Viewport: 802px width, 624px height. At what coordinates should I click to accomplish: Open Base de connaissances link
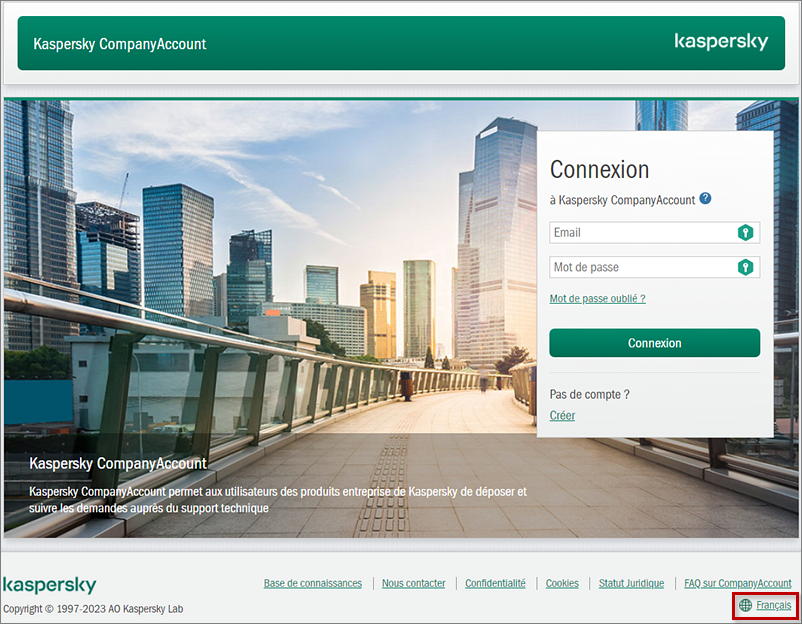313,583
